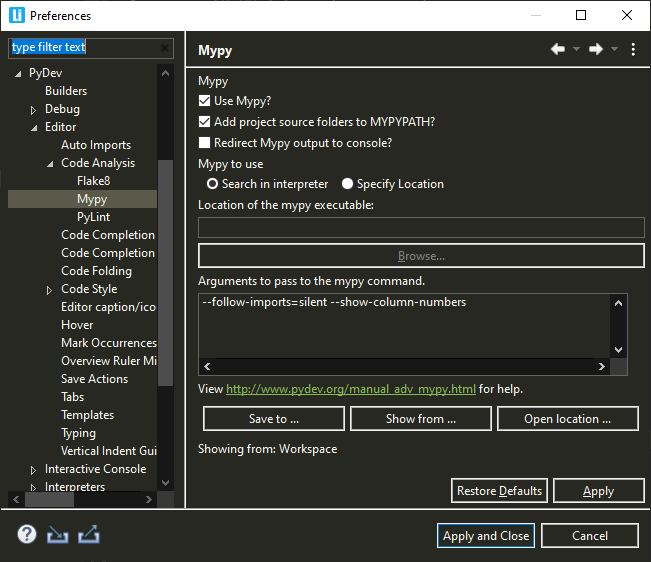Click arguments box scroll left arrow
The width and height of the screenshot is (651, 562).
click(x=207, y=367)
